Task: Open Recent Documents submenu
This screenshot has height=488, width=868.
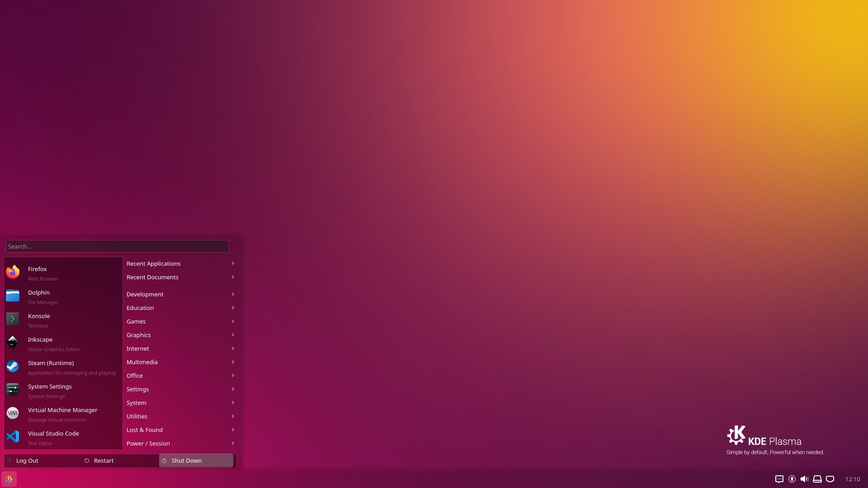Action: tap(180, 277)
